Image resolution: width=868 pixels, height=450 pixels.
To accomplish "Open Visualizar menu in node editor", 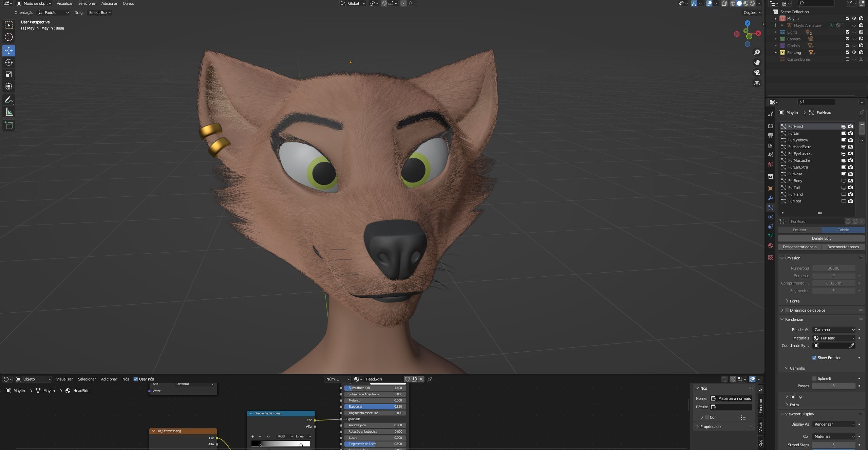I will click(64, 379).
